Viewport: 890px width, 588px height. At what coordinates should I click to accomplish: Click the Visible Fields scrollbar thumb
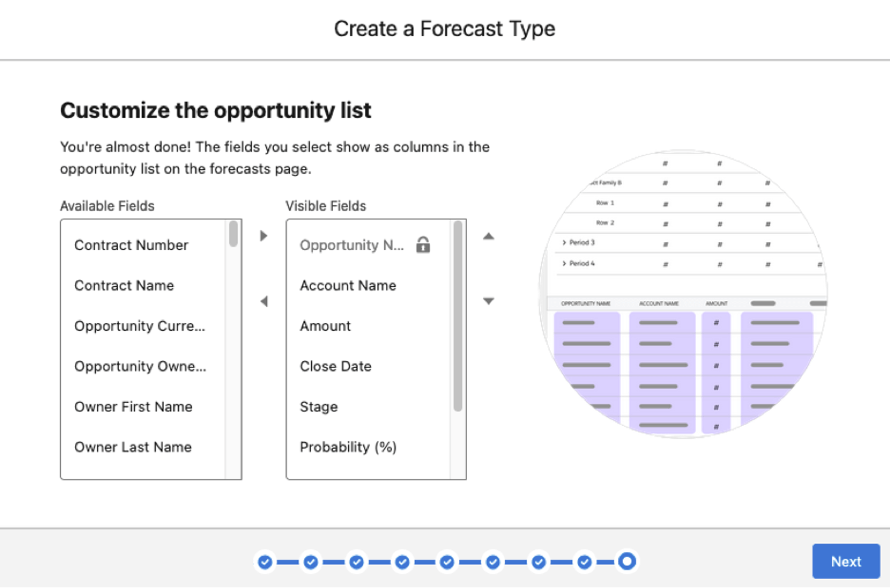coord(458,317)
